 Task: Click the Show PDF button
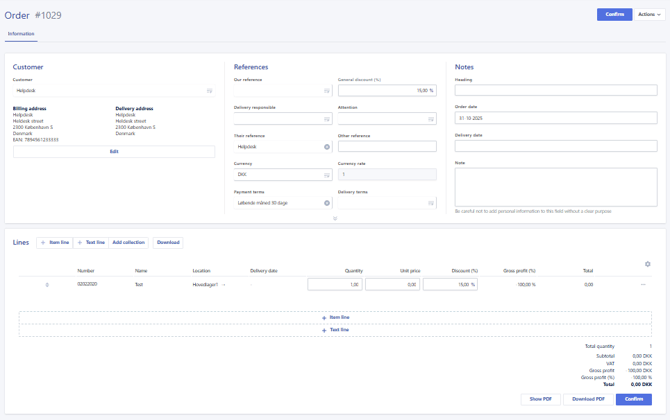540,399
